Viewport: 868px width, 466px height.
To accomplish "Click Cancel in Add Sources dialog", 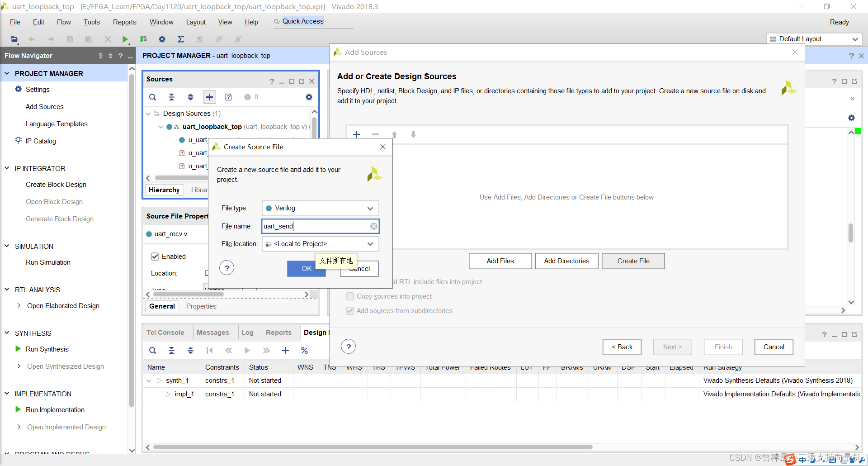I will pyautogui.click(x=774, y=347).
